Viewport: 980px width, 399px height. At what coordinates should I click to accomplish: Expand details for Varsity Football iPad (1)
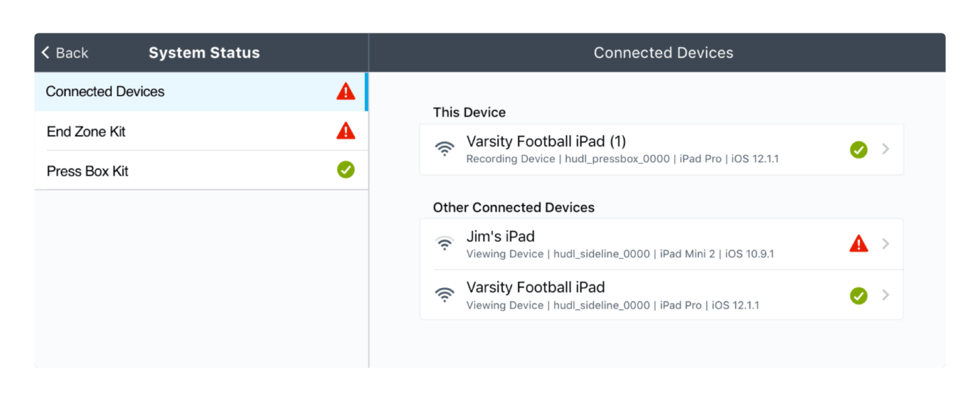(886, 149)
